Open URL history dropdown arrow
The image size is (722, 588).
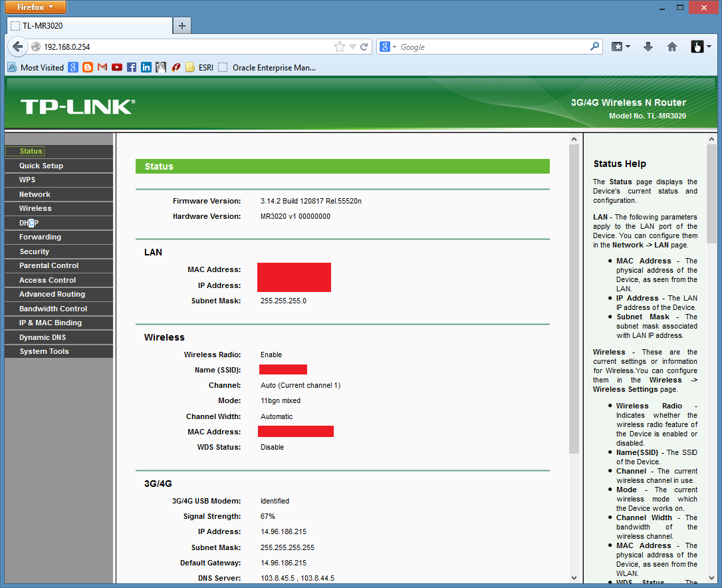tap(352, 47)
